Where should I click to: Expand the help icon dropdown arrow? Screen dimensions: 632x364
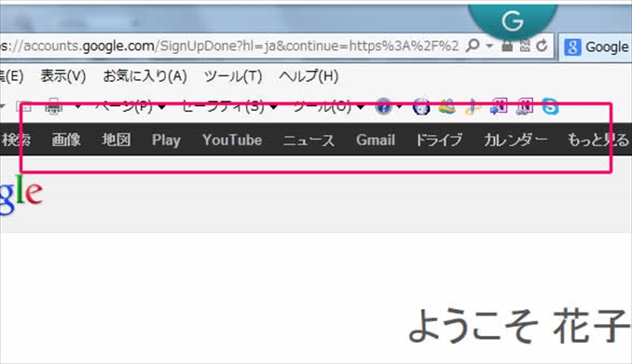click(x=400, y=107)
